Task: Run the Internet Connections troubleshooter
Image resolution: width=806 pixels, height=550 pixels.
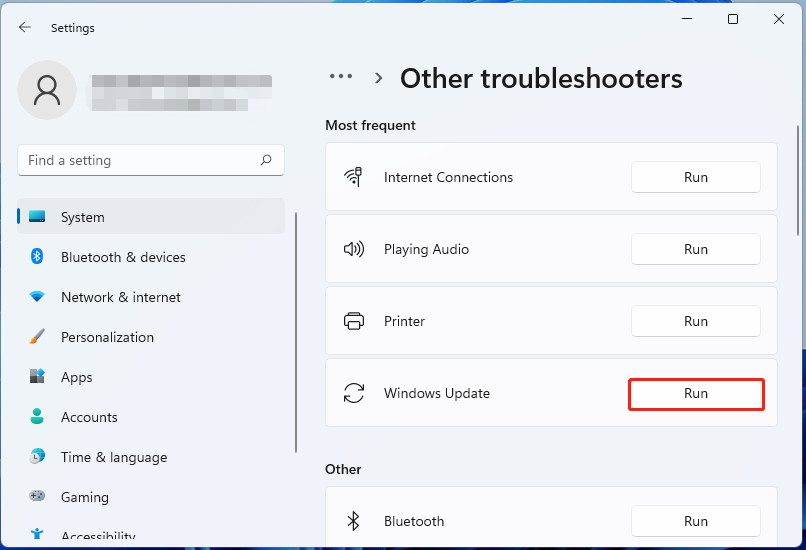Action: click(x=695, y=177)
